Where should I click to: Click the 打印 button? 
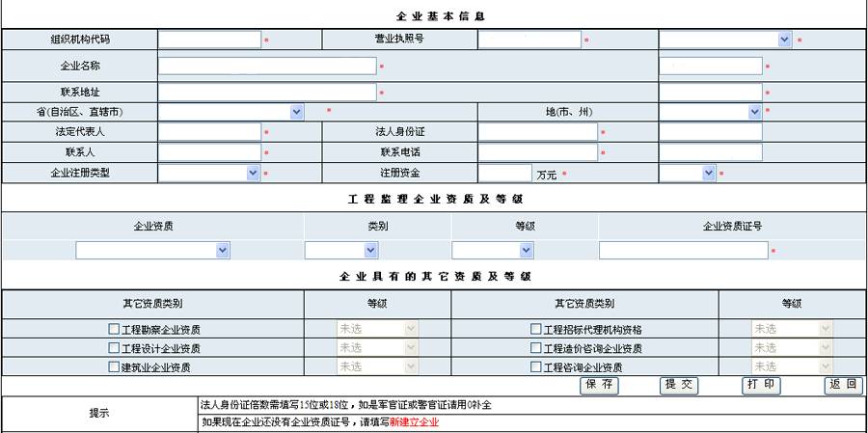pos(761,385)
